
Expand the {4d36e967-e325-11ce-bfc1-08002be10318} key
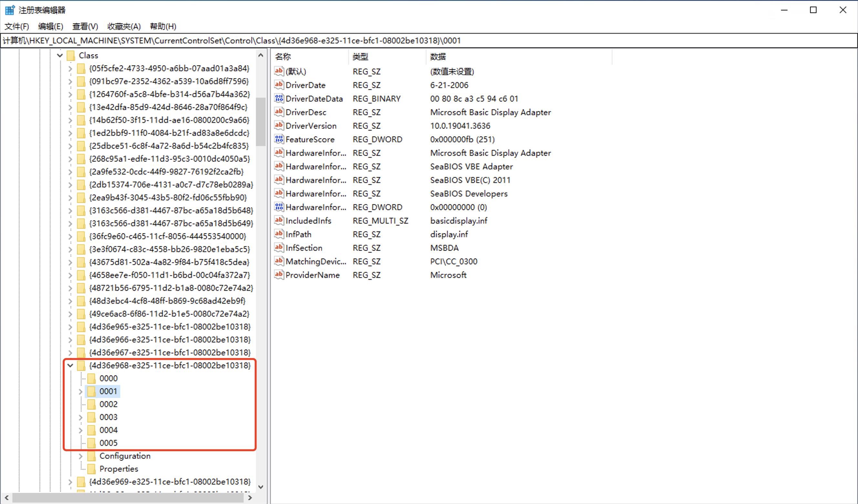pyautogui.click(x=70, y=353)
